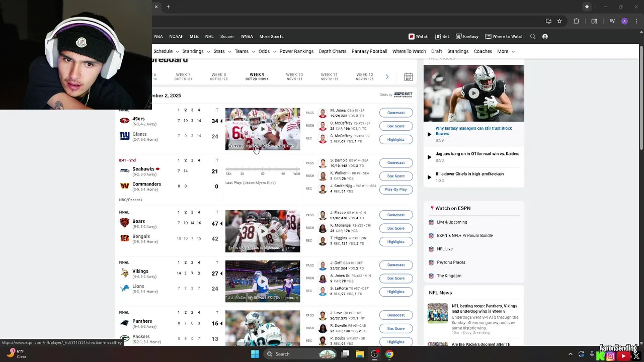Click the 49ers team logo
Viewport: 644px width, 362px height.
tap(124, 121)
